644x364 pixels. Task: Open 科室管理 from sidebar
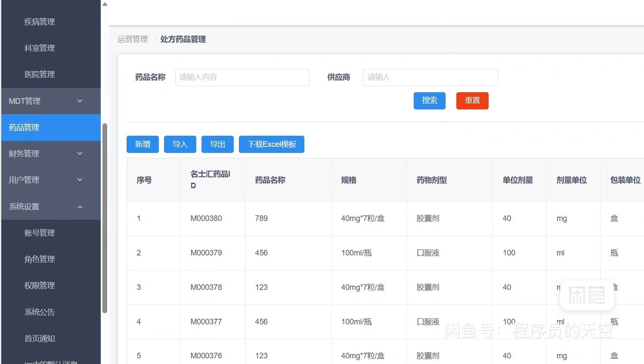click(40, 48)
